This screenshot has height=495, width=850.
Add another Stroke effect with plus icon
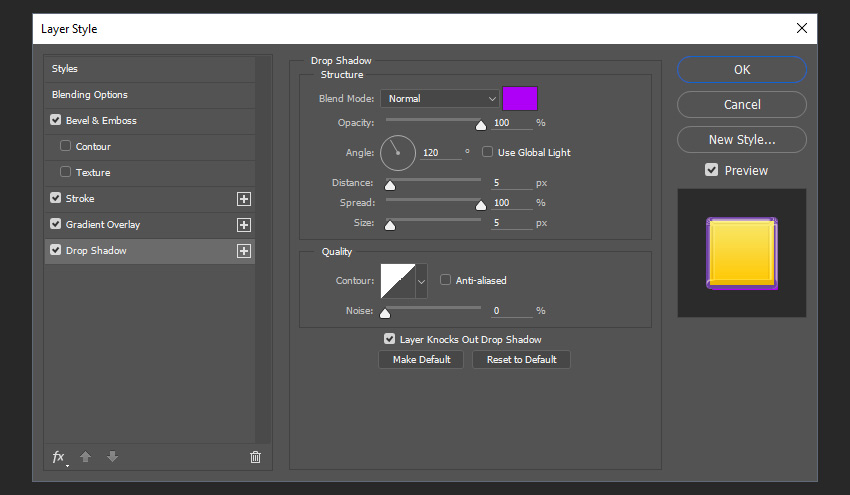click(x=243, y=199)
